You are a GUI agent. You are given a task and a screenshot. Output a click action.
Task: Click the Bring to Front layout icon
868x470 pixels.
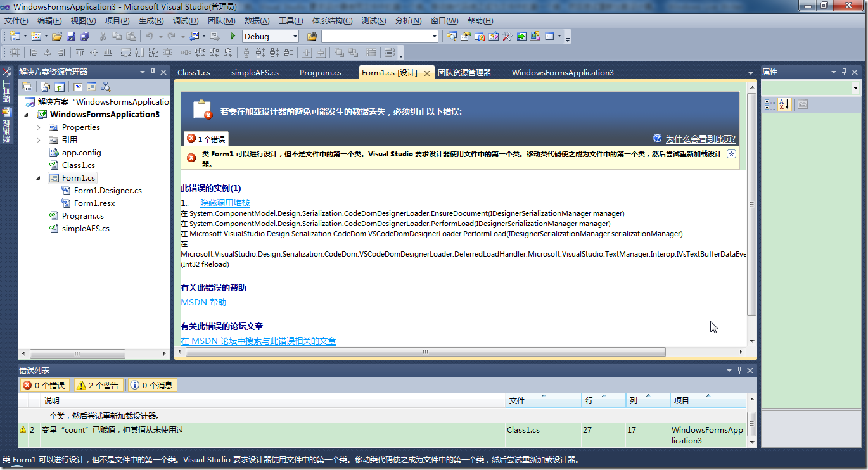pyautogui.click(x=340, y=53)
